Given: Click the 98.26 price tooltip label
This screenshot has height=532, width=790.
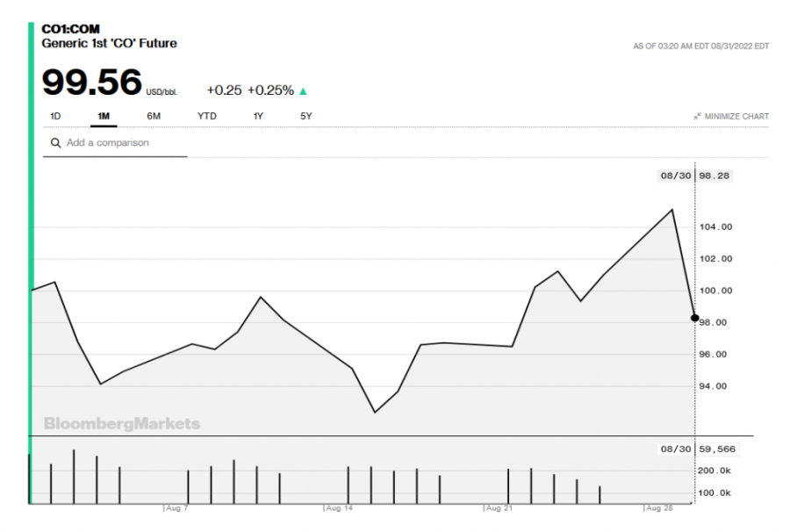Looking at the screenshot, I should pos(715,176).
